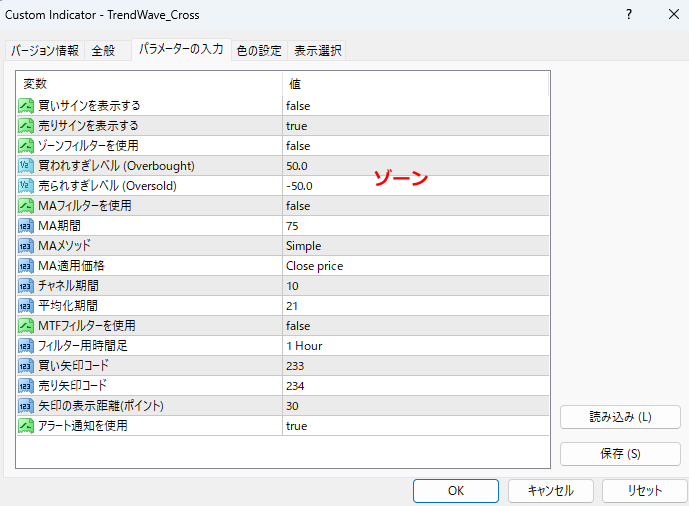
Task: Switch to the 色の設定 tab
Action: [259, 51]
